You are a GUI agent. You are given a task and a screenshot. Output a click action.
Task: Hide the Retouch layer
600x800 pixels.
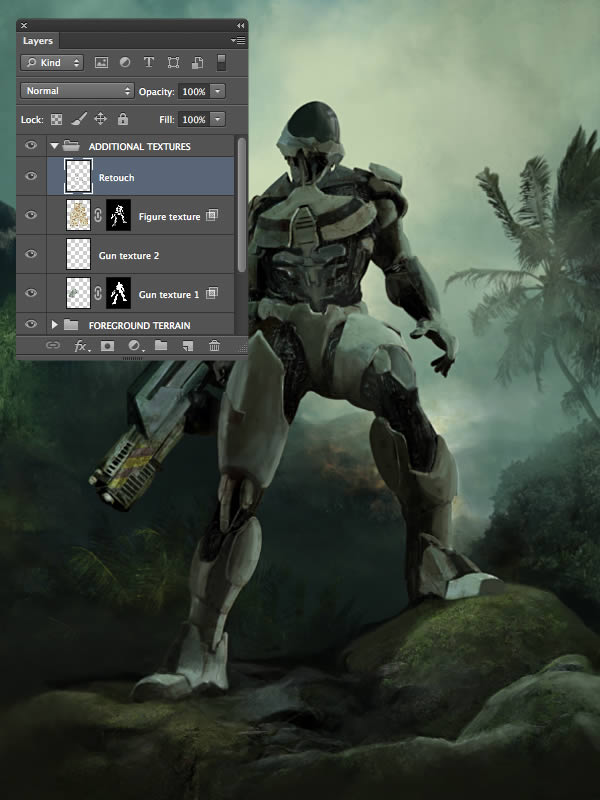tap(31, 176)
